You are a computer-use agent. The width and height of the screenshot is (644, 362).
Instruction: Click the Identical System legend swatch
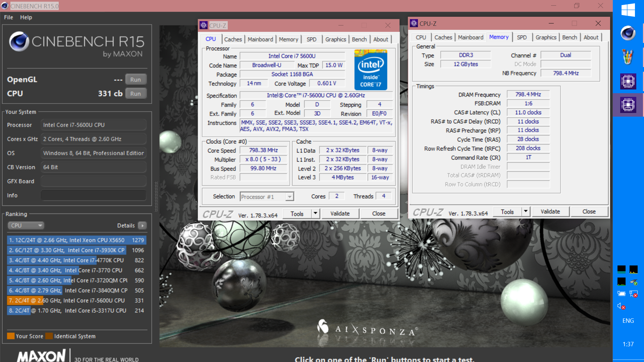[49, 336]
